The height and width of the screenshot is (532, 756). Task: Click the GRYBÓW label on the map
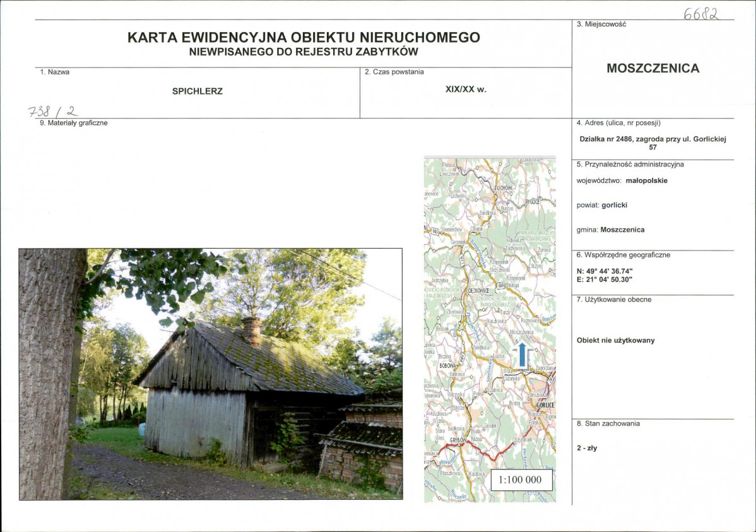(459, 440)
